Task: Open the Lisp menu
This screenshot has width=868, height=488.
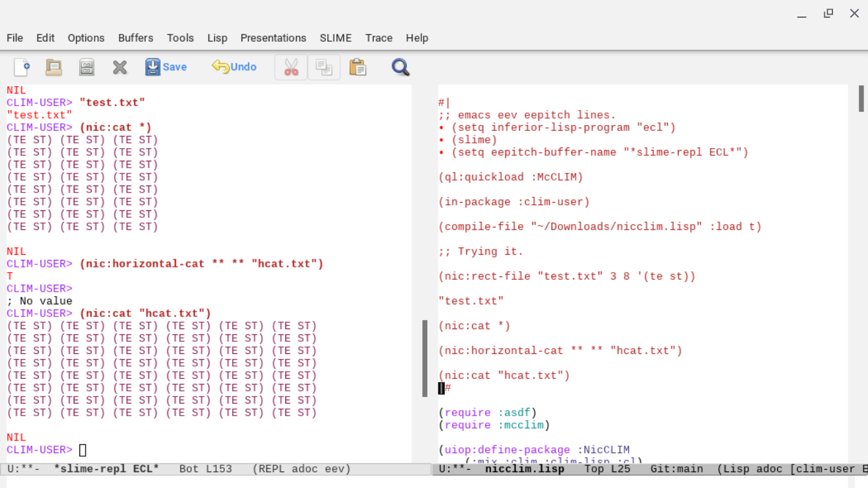Action: coord(217,38)
